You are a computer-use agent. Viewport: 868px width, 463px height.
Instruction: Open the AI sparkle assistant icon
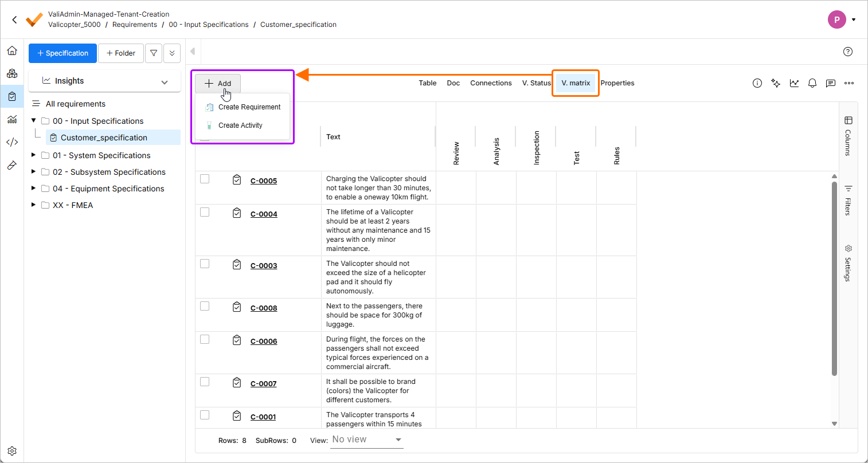point(776,83)
